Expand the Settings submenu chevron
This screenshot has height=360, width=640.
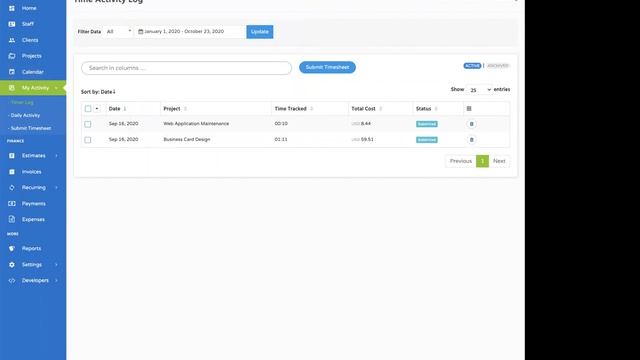pyautogui.click(x=56, y=264)
